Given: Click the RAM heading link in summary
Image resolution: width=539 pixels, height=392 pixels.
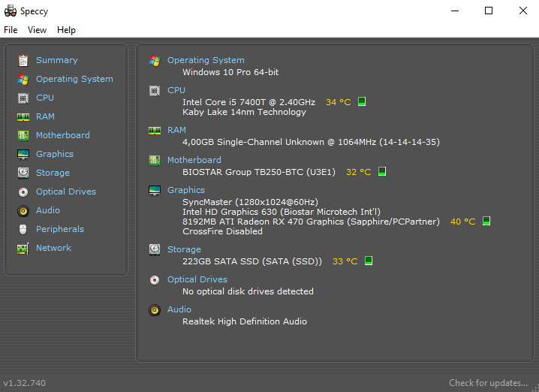Looking at the screenshot, I should [x=176, y=130].
